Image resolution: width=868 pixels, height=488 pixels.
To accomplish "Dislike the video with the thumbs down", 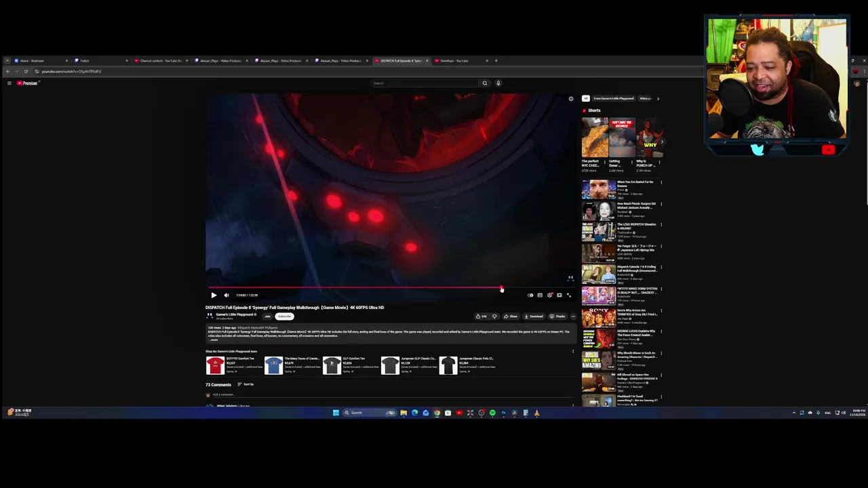I will [x=494, y=316].
